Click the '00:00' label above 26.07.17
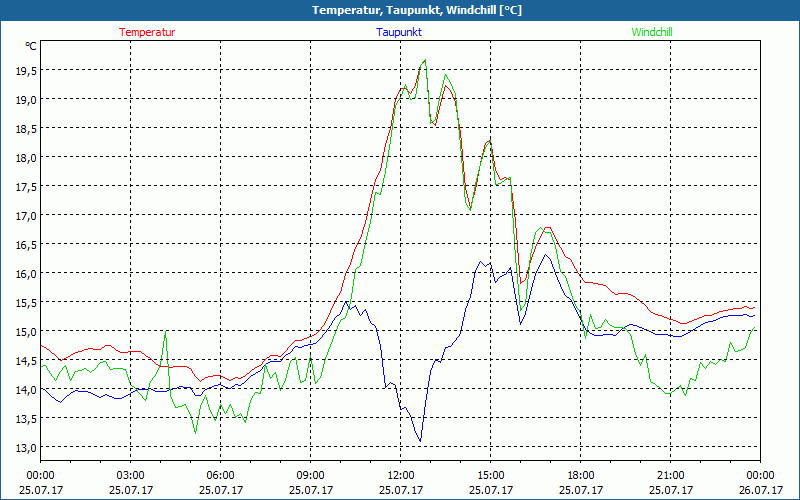 click(761, 476)
